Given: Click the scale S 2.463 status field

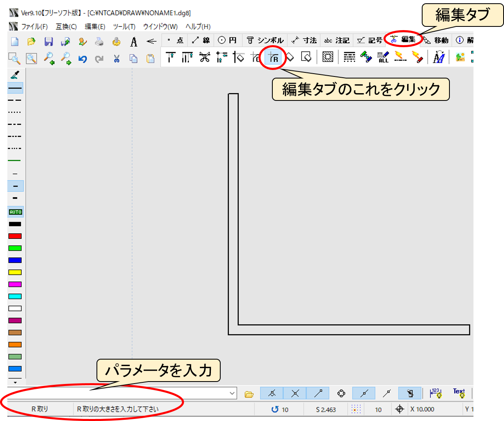Looking at the screenshot, I should [x=326, y=409].
